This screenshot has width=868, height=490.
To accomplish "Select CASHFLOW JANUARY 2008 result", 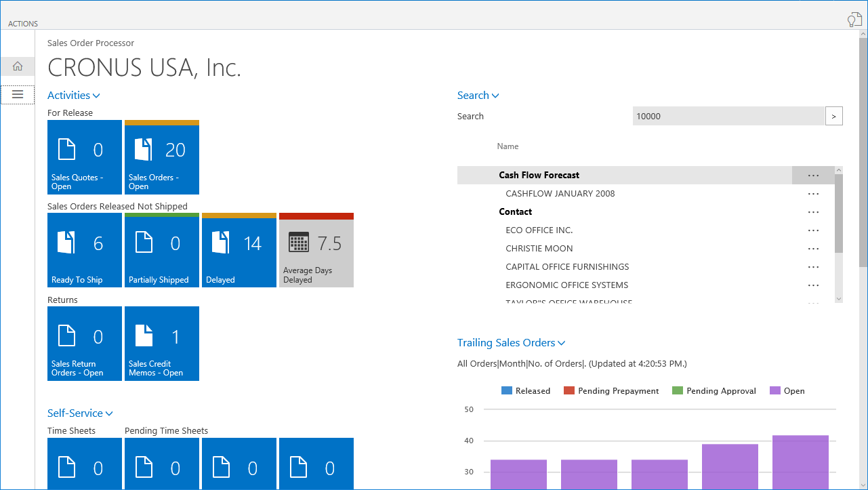I will coord(646,193).
